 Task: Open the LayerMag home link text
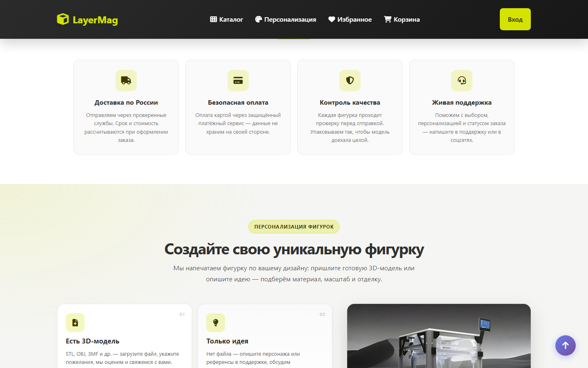point(95,20)
